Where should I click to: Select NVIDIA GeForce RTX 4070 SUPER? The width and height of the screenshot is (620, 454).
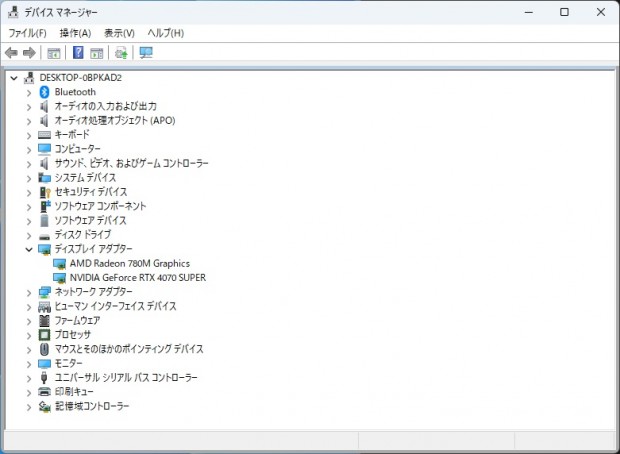point(138,278)
